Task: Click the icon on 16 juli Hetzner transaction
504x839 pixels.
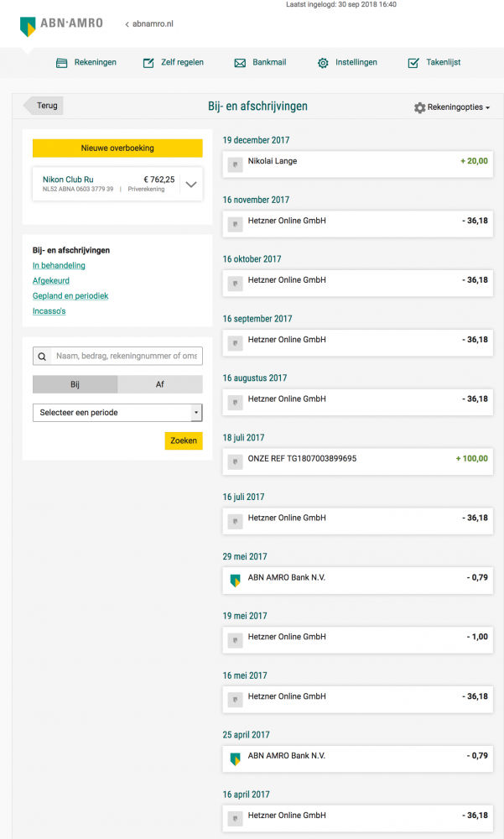Action: click(235, 521)
